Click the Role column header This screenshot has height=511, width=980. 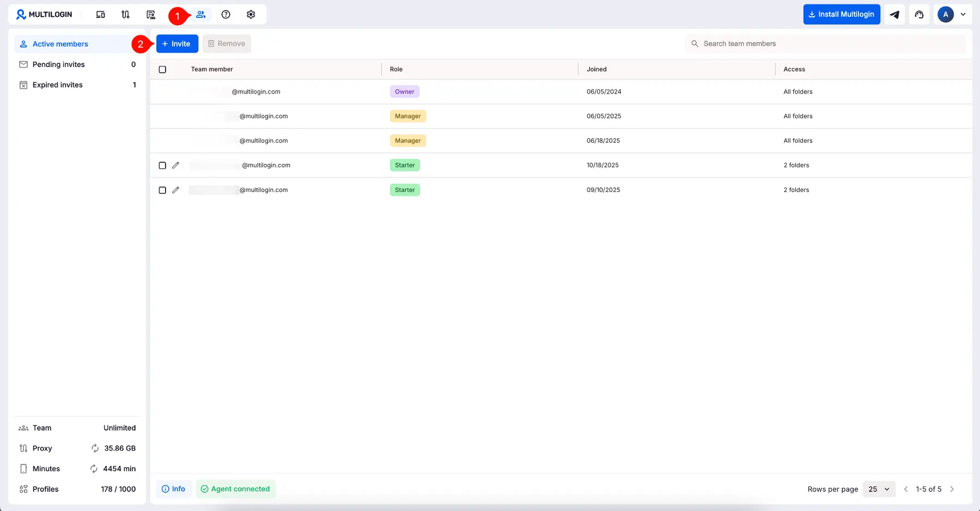[x=396, y=69]
